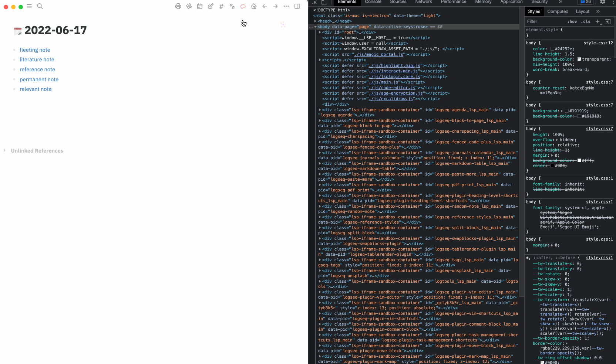Viewport: 616px width, 364px height.
Task: Switch to the Memory tab in DevTools
Action: click(x=483, y=2)
